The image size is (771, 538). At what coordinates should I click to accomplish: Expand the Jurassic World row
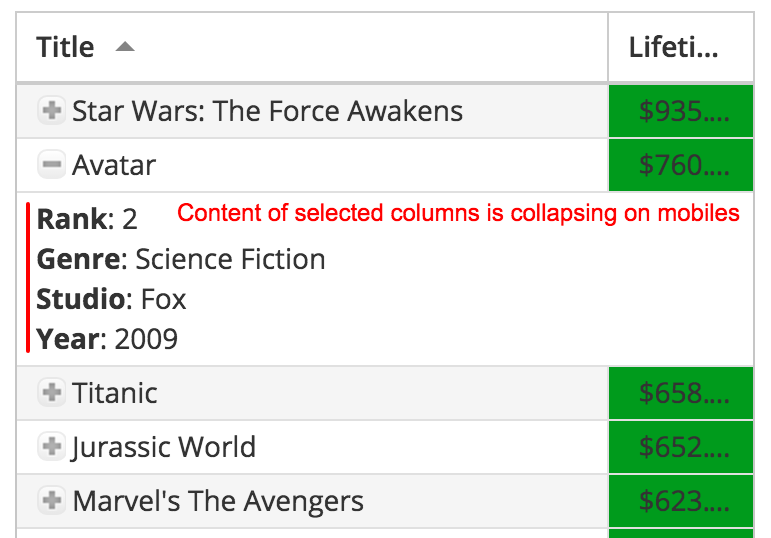tap(52, 447)
